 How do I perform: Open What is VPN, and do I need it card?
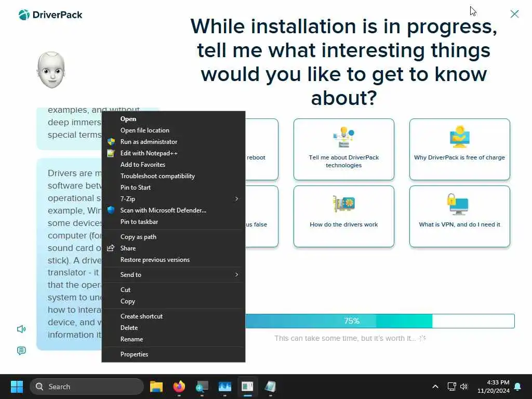coord(459,216)
